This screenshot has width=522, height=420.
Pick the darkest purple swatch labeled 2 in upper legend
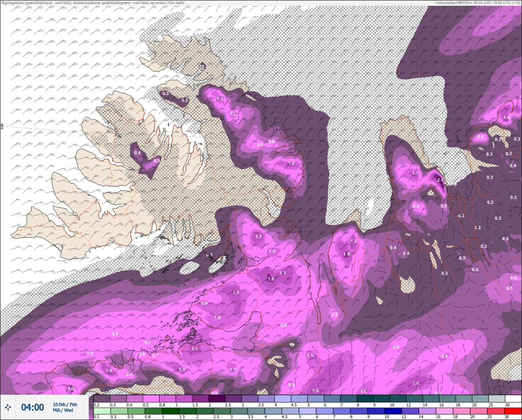click(x=217, y=398)
